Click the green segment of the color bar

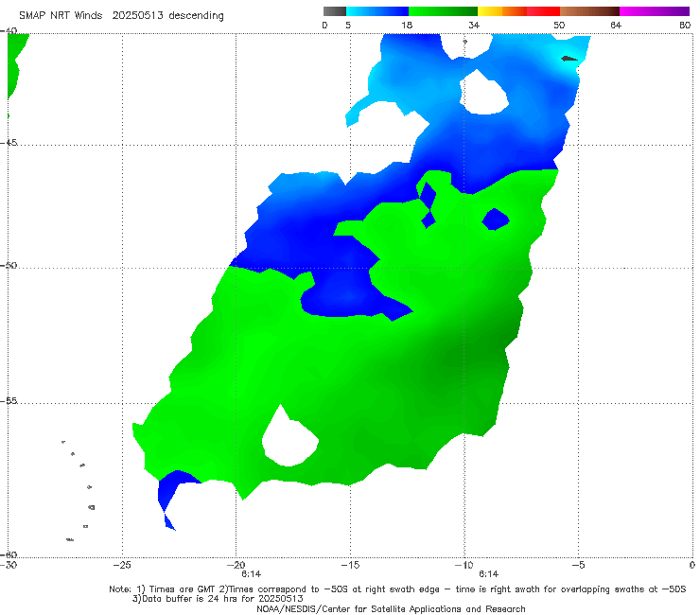[443, 11]
